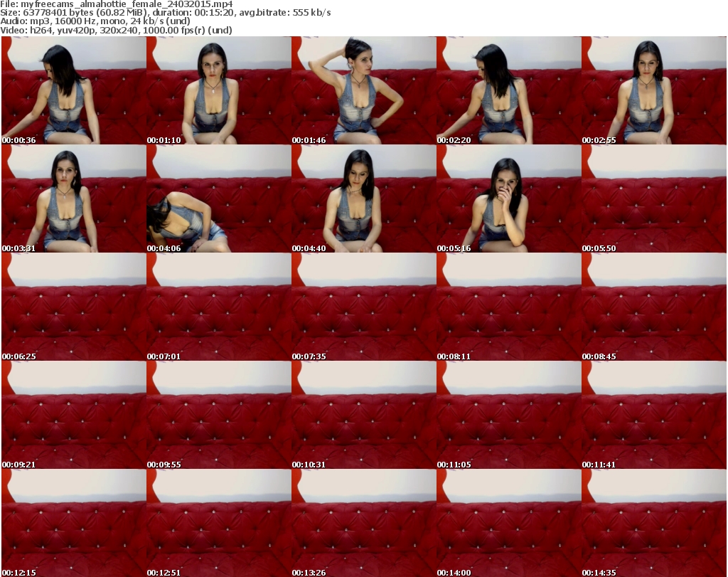
Task: Select the thumbnail timestamped 00:00:36
Action: (x=74, y=90)
